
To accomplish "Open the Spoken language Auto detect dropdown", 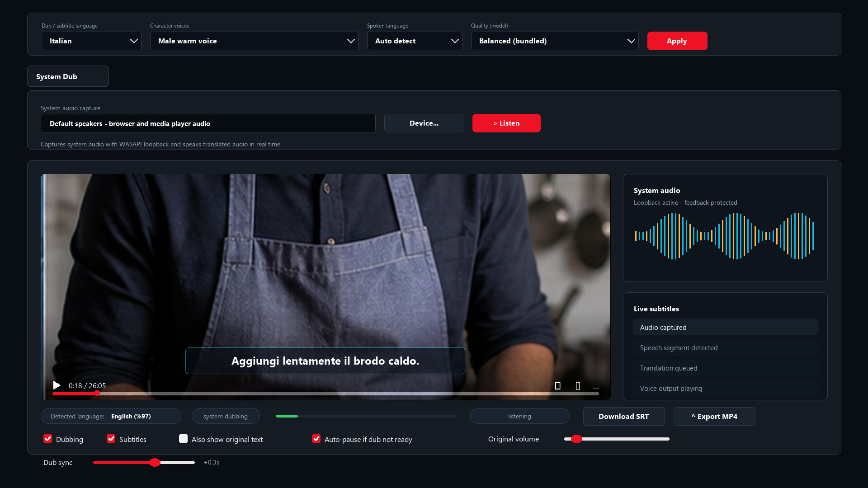I will point(415,41).
